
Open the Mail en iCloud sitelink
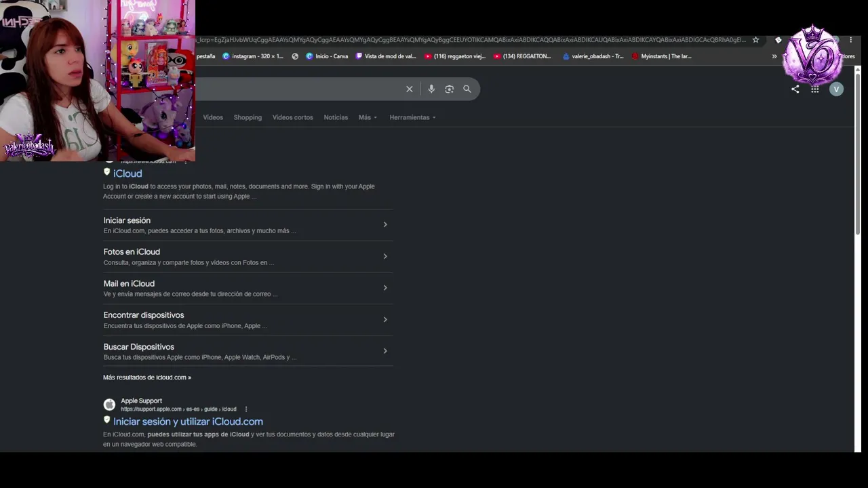coord(129,283)
